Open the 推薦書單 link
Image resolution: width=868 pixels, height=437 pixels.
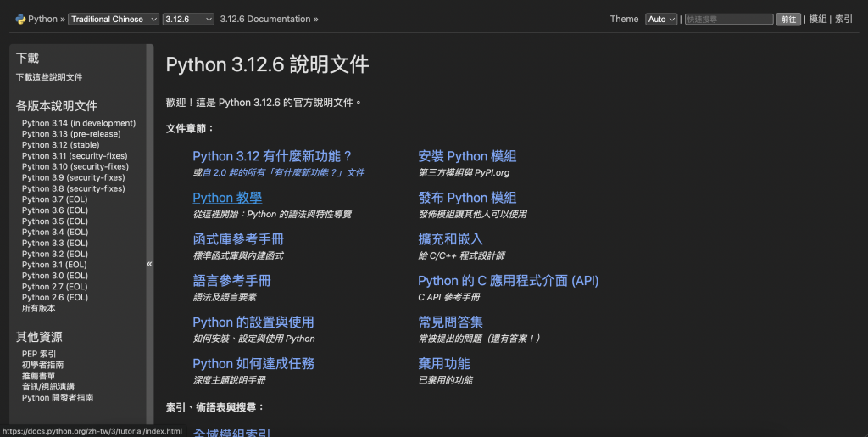coord(39,376)
